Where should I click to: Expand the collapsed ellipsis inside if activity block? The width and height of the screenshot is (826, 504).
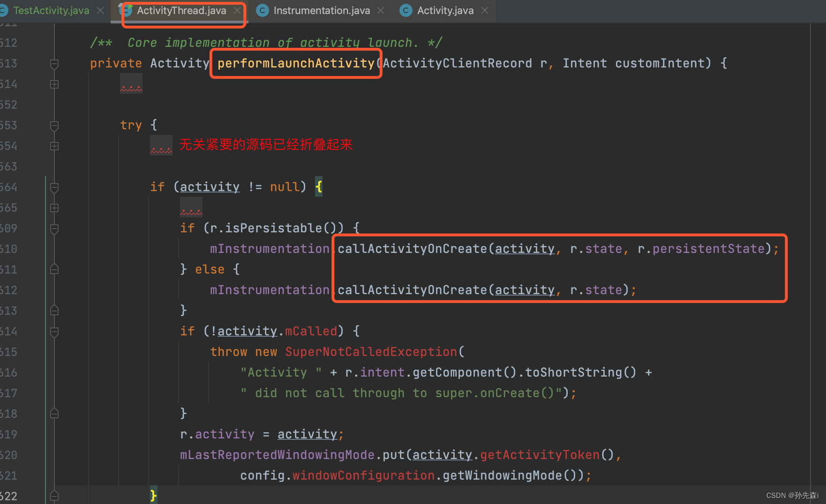click(x=191, y=208)
